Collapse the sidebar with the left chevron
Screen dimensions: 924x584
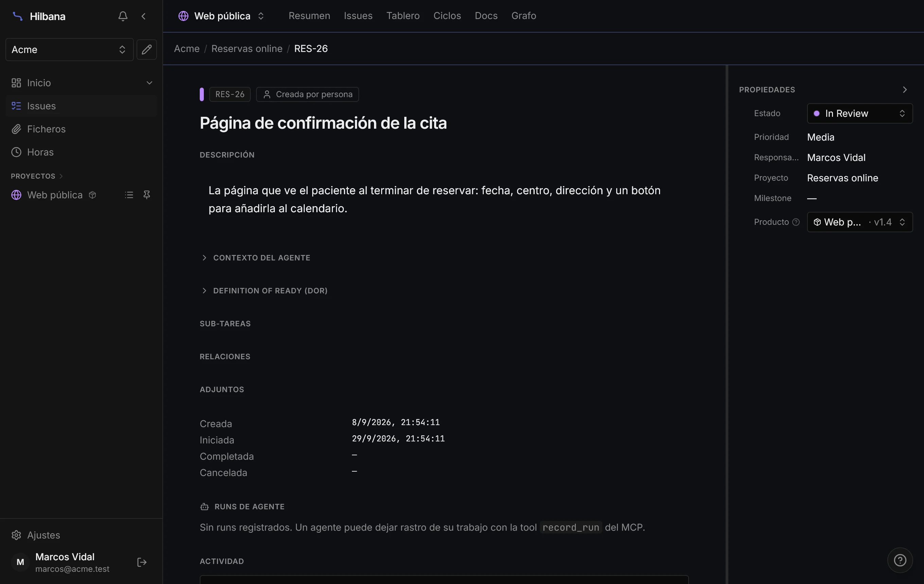[143, 16]
